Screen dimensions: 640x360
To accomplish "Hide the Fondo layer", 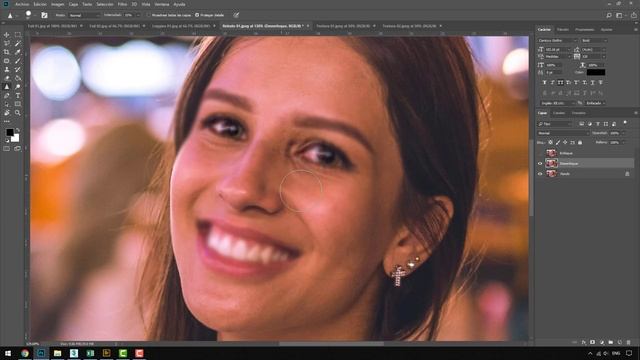I will click(x=540, y=174).
